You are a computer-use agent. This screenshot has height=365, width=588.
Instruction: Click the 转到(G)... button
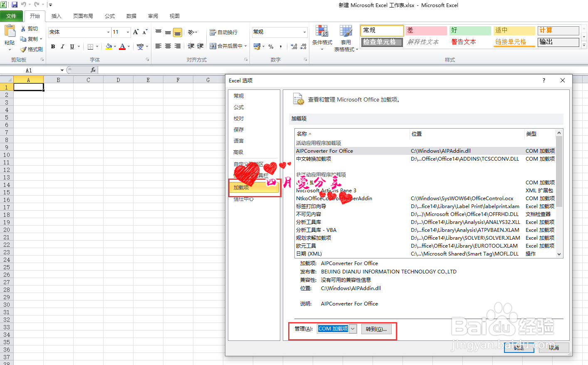pyautogui.click(x=376, y=329)
